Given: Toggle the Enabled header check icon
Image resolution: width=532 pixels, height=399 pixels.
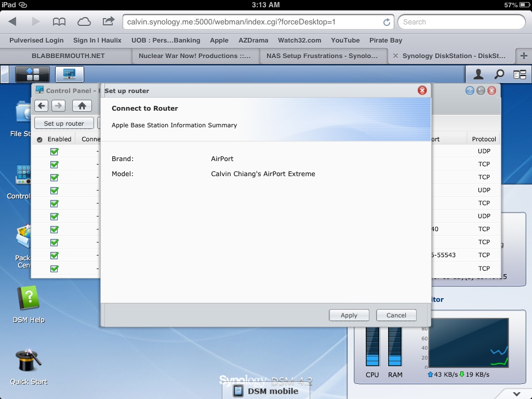Looking at the screenshot, I should [39, 139].
